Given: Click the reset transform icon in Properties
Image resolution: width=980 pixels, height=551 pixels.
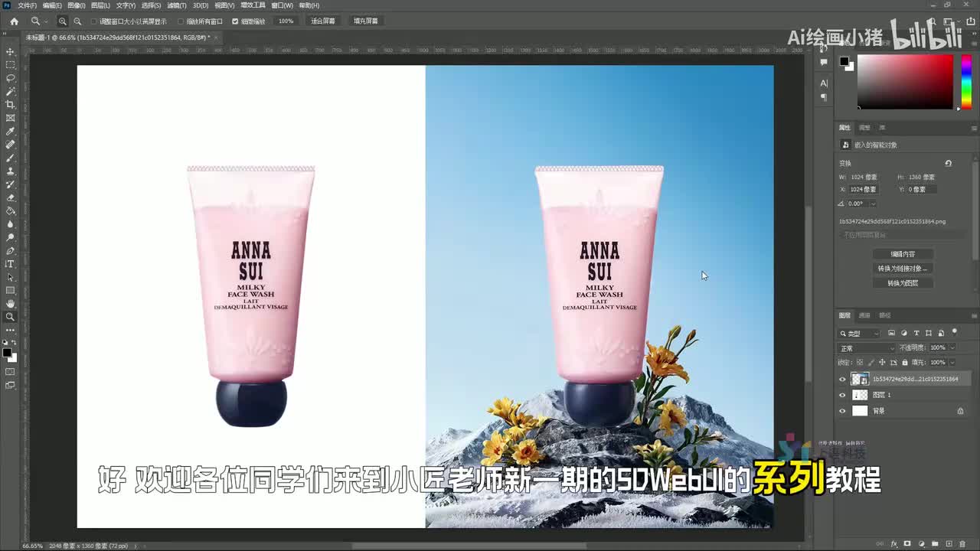Looking at the screenshot, I should click(x=948, y=163).
